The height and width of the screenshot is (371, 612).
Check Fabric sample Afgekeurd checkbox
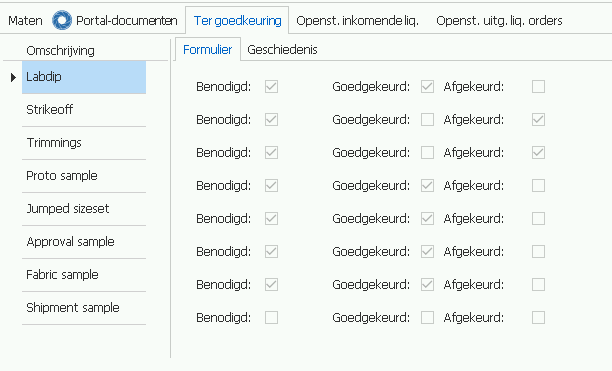(x=538, y=284)
